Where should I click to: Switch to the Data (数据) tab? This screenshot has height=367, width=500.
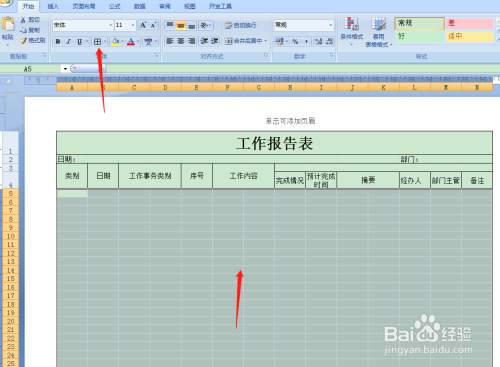coord(140,6)
